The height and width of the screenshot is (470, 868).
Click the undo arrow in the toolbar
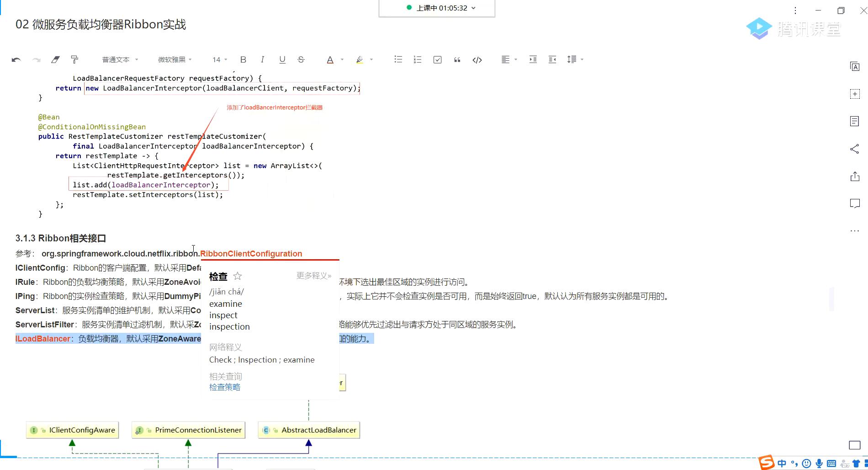point(16,60)
